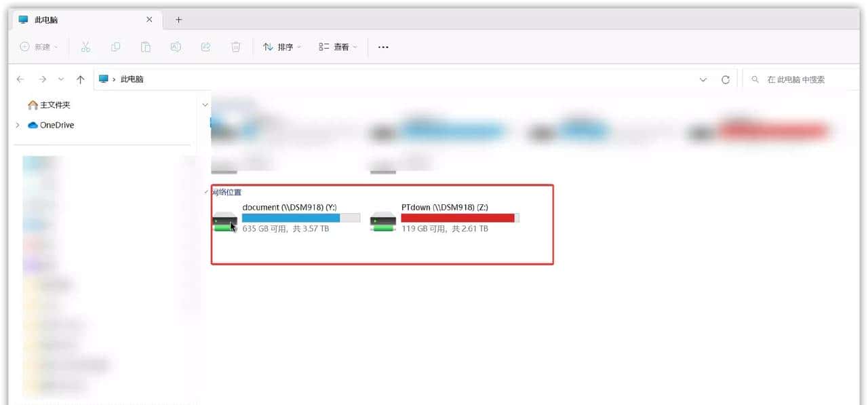Close the 此电脑 tab
This screenshot has height=405, width=868.
(x=149, y=20)
